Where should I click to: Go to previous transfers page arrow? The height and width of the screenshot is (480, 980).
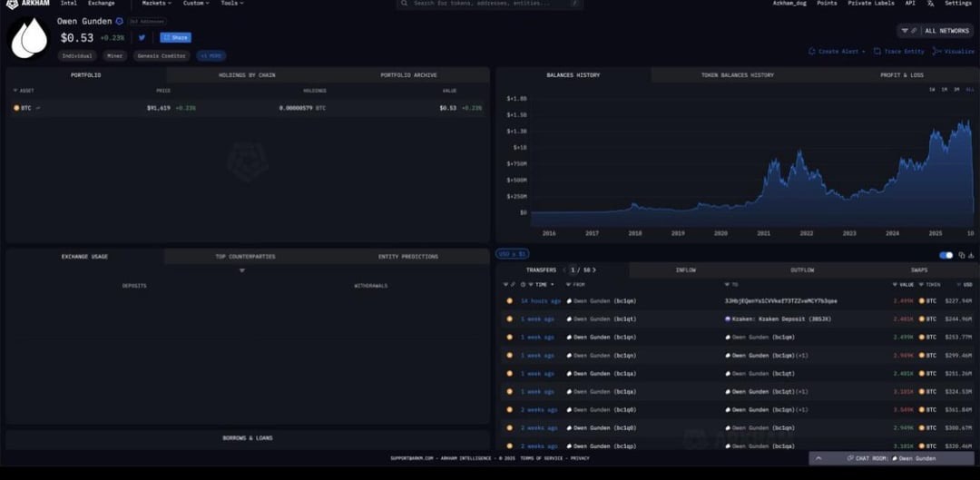pos(564,270)
